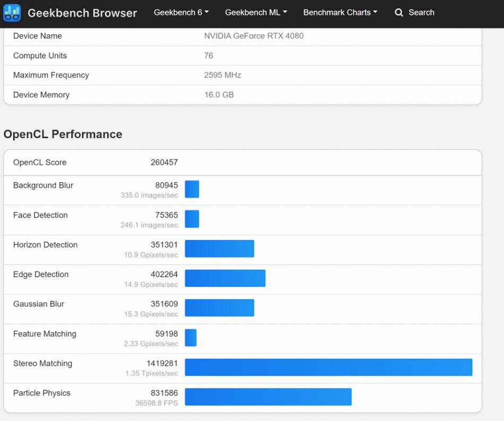Select the Gaussian Blur row label
Image resolution: width=504 pixels, height=421 pixels.
click(39, 304)
